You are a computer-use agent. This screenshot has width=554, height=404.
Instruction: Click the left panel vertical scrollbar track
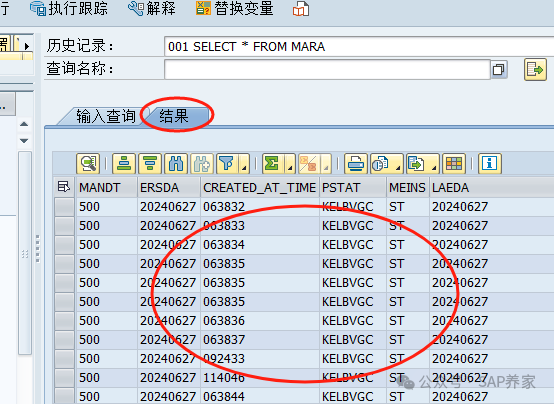click(x=25, y=253)
